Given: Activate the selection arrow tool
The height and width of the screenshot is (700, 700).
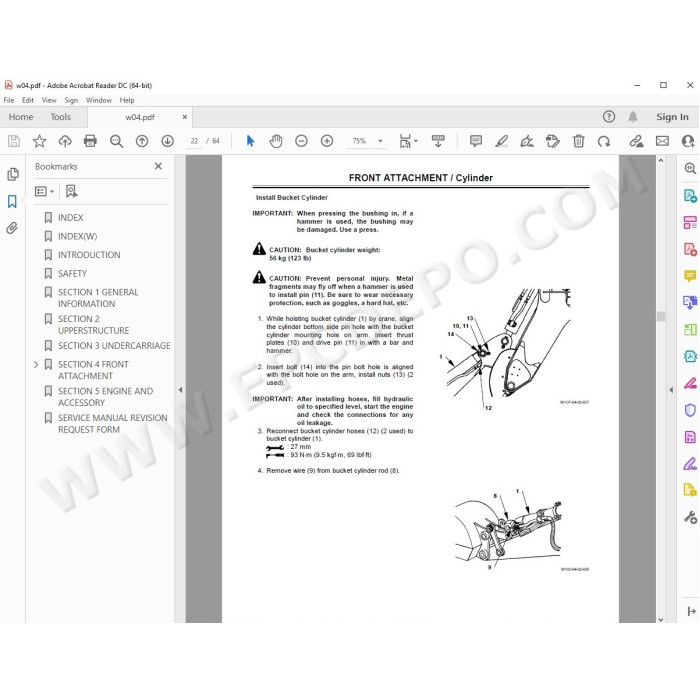Looking at the screenshot, I should pos(250,141).
